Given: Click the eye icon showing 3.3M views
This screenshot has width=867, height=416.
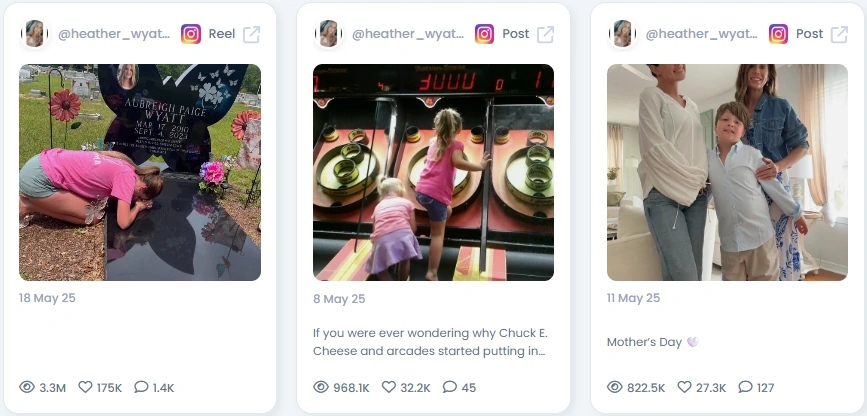Looking at the screenshot, I should pos(27,387).
